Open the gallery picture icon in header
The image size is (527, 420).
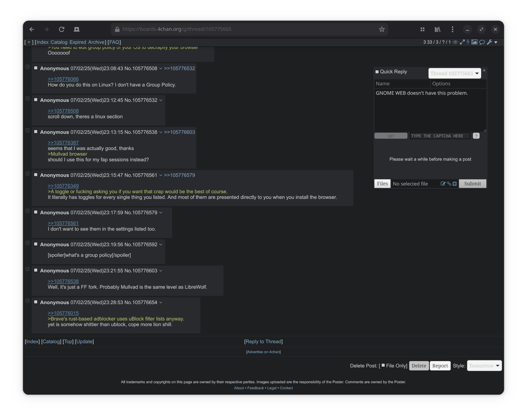pyautogui.click(x=474, y=42)
